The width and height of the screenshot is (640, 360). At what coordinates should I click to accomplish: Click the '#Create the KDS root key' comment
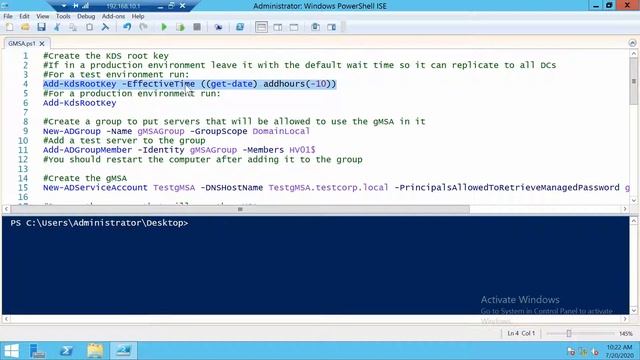pyautogui.click(x=106, y=56)
